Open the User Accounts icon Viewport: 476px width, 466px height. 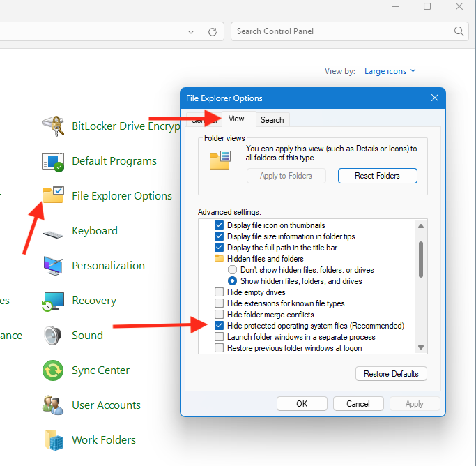click(54, 405)
